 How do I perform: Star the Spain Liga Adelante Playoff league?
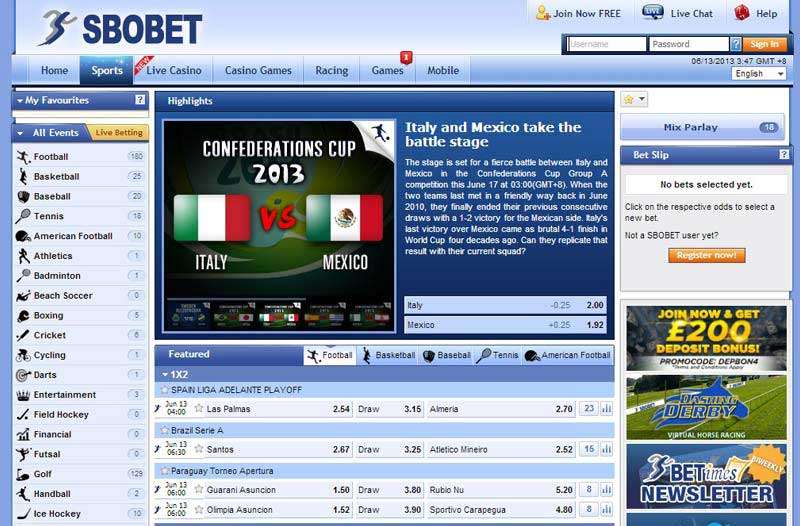pyautogui.click(x=164, y=390)
